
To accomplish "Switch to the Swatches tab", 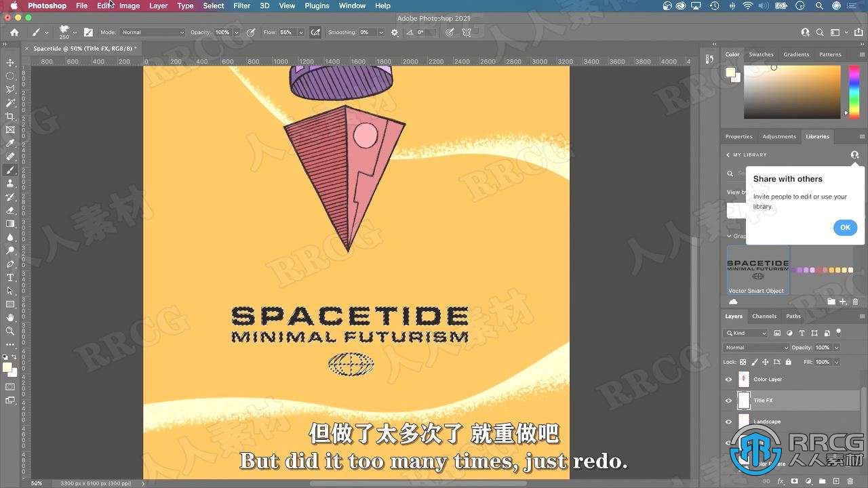I will 761,54.
